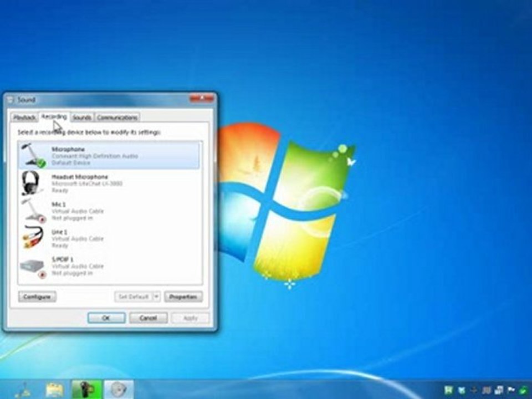532x399 pixels.
Task: Click the green check icon in tray
Action: (523, 391)
